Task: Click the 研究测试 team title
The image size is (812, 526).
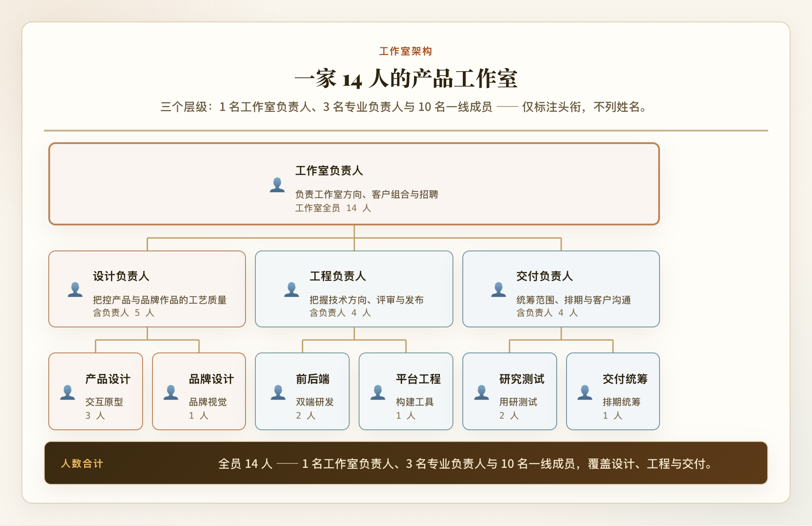Action: (x=522, y=379)
